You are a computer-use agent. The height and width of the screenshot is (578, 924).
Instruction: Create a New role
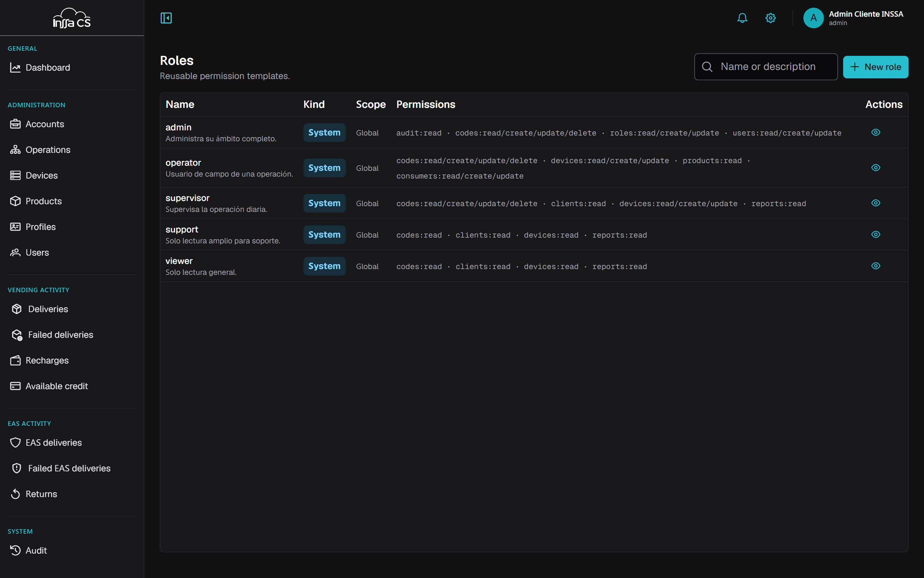(875, 67)
